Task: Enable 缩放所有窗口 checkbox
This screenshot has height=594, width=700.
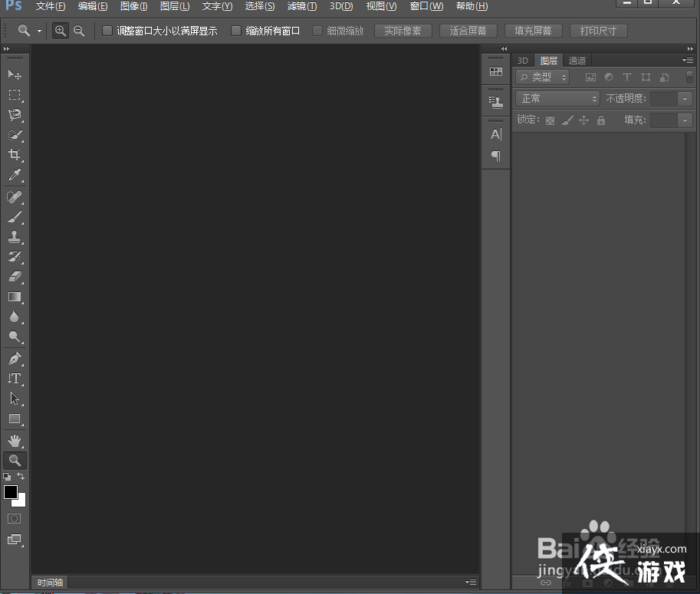Action: 235,31
